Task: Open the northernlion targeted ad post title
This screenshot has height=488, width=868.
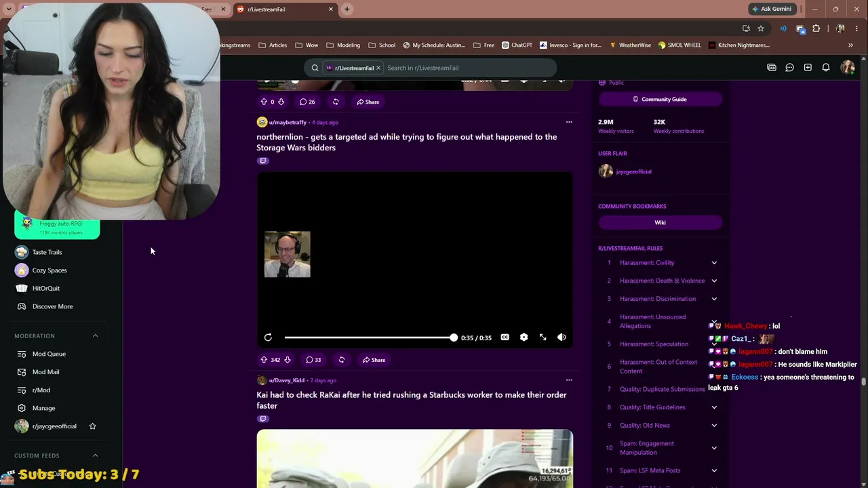Action: (406, 142)
